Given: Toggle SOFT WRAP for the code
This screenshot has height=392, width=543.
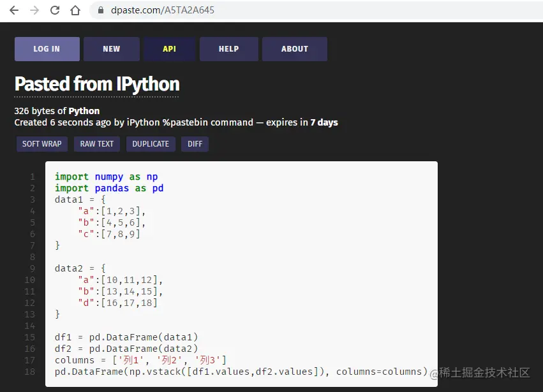Looking at the screenshot, I should point(42,144).
